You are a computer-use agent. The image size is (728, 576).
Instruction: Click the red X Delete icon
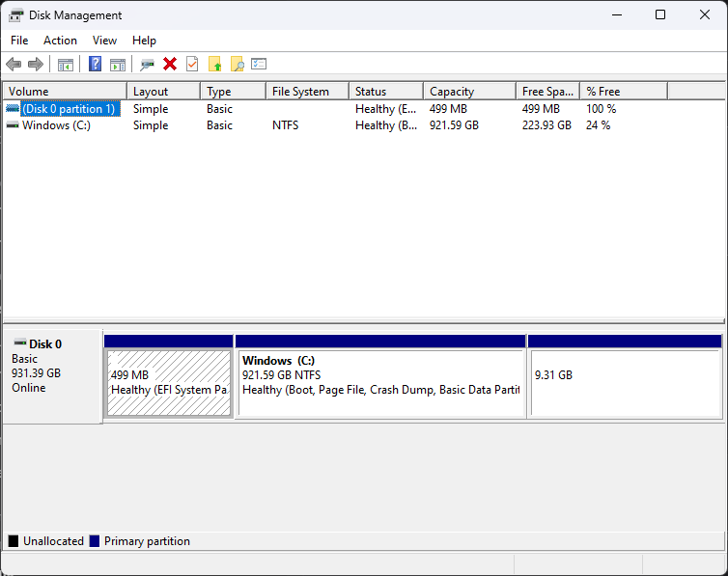(170, 64)
